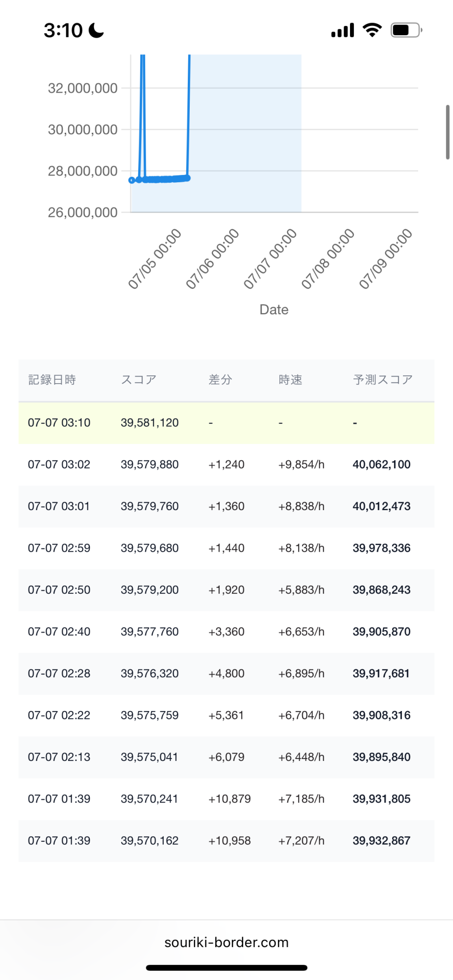Click the 記録日時 column header
Screen dimensions: 453x980
52,380
